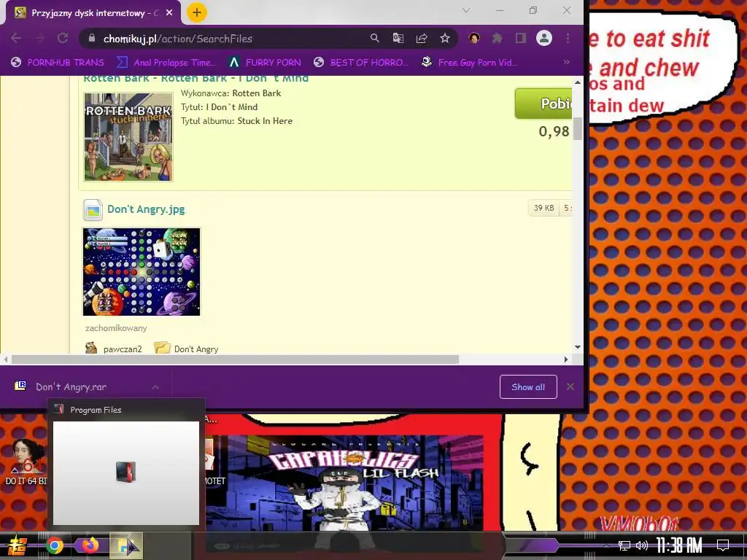747x560 pixels.
Task: Open the notification center icon
Action: [723, 545]
